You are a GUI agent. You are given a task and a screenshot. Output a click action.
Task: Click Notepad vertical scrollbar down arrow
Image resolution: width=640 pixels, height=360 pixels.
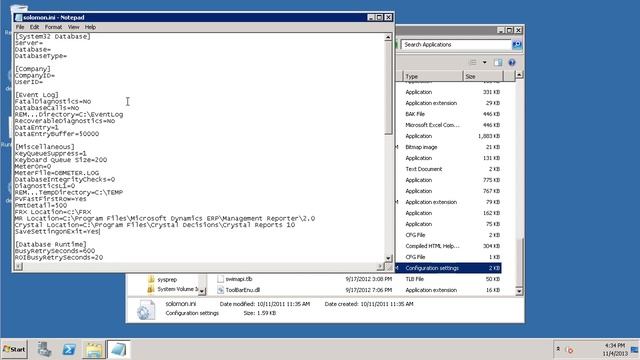(388, 258)
